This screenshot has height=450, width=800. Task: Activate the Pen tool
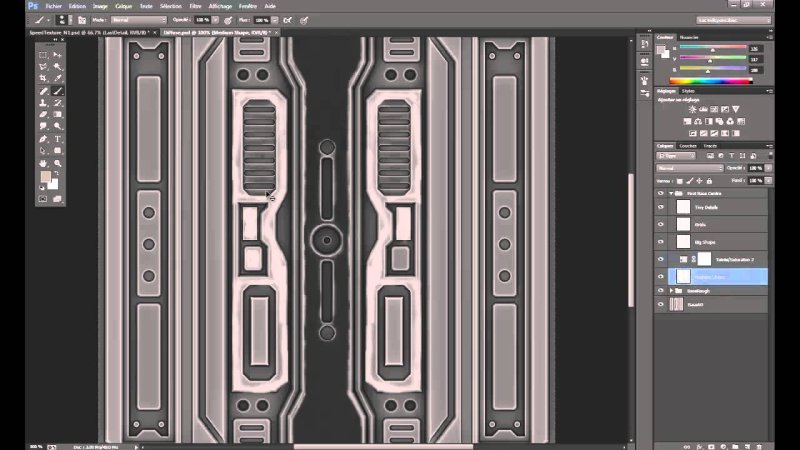tap(43, 138)
